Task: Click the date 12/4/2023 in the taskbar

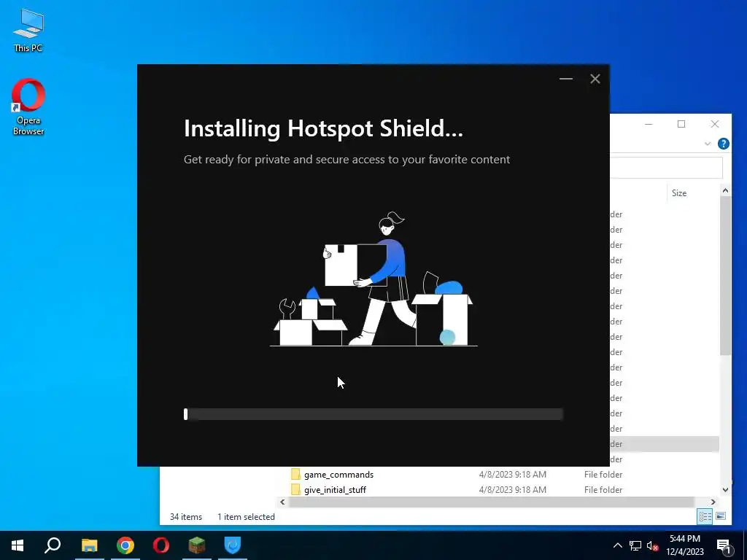Action: 684,552
